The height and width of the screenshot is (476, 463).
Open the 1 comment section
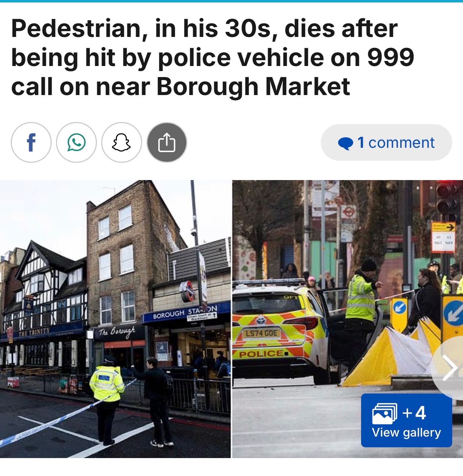click(x=386, y=142)
